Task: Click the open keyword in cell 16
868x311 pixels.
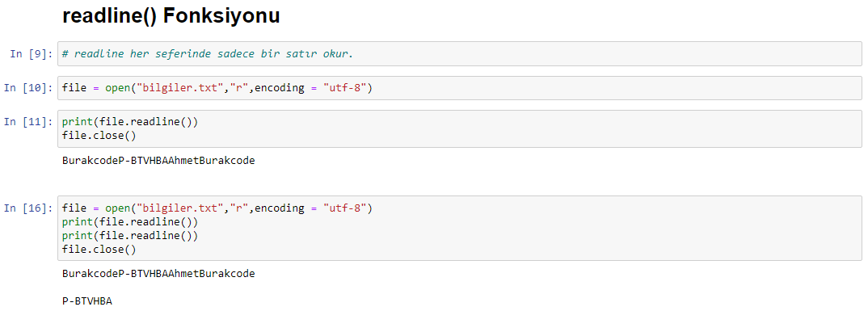Action: click(118, 208)
